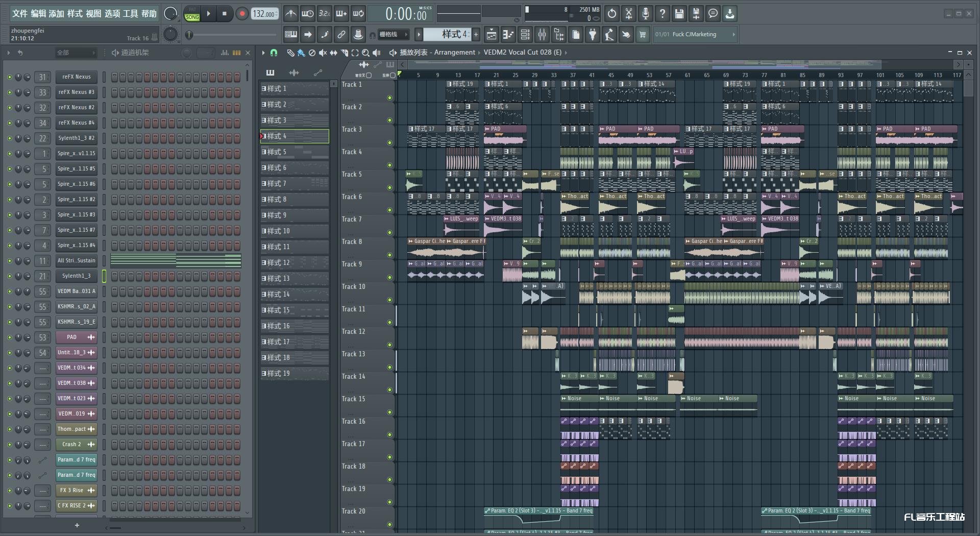Toggle mute switch on Track 16
Viewport: 980px width, 536px height.
(x=389, y=435)
